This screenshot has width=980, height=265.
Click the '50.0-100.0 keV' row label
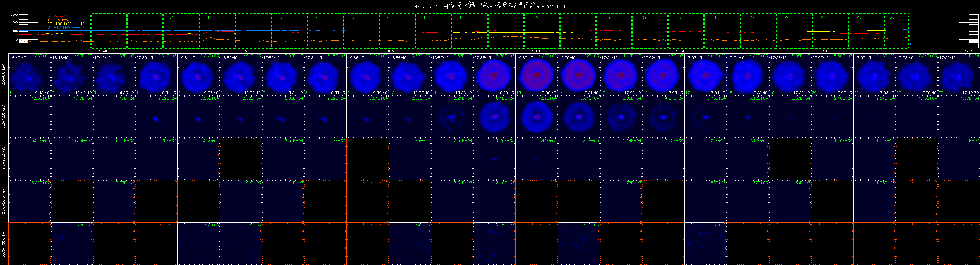tap(3, 243)
